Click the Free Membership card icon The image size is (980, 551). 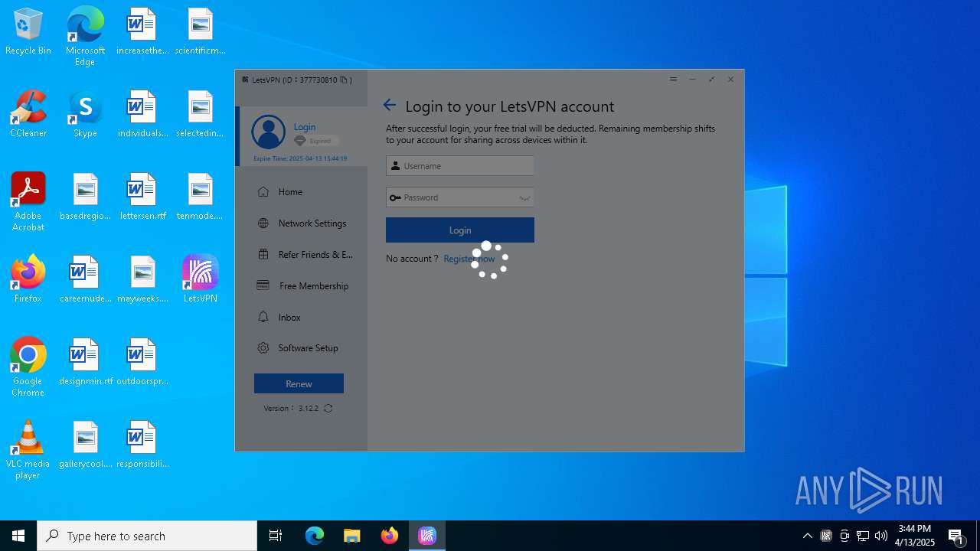(x=263, y=285)
